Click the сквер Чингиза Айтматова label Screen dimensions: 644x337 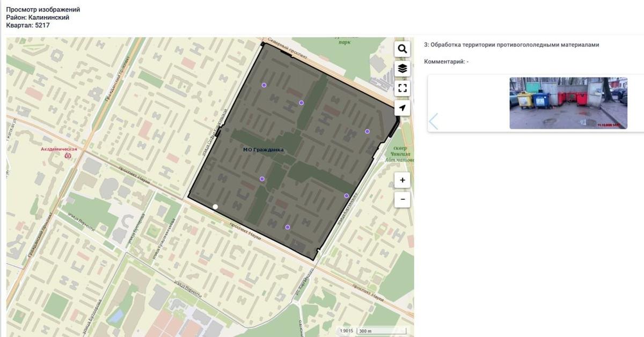coord(398,154)
